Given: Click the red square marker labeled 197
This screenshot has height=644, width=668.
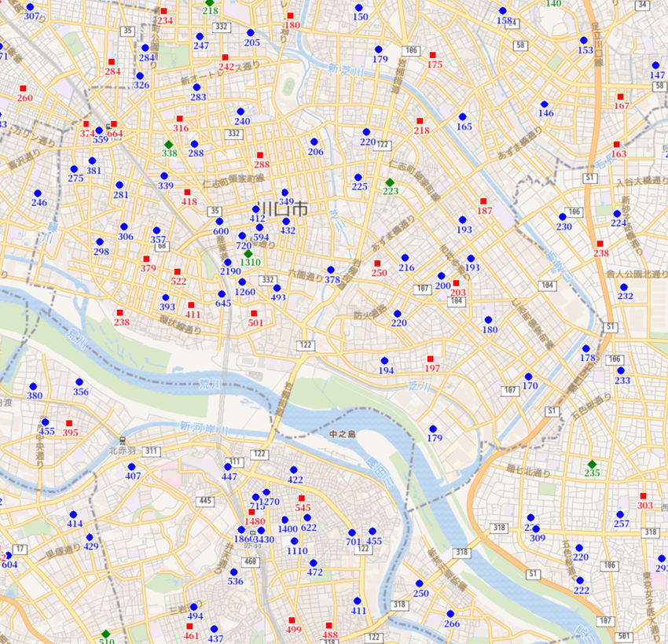Looking at the screenshot, I should (430, 359).
